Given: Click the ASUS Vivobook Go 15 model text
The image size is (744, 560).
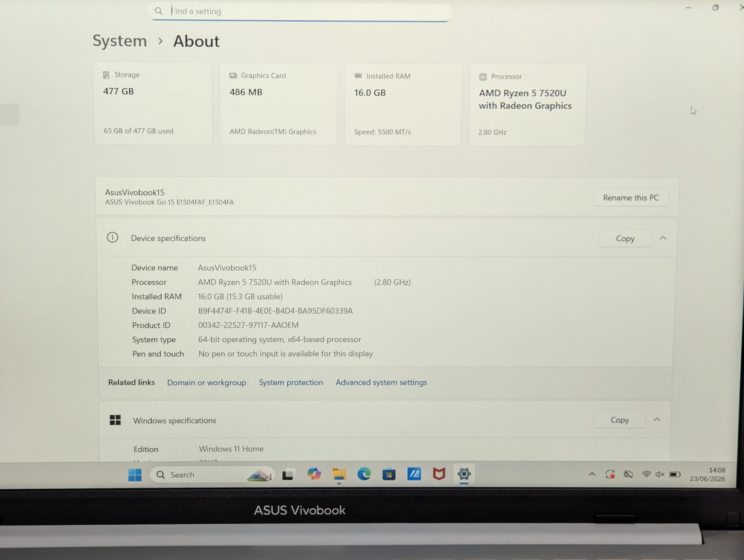Looking at the screenshot, I should click(169, 202).
